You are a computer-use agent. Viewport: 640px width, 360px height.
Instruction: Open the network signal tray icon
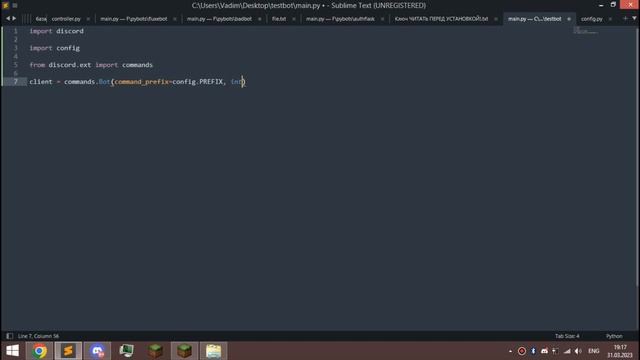coord(567,351)
